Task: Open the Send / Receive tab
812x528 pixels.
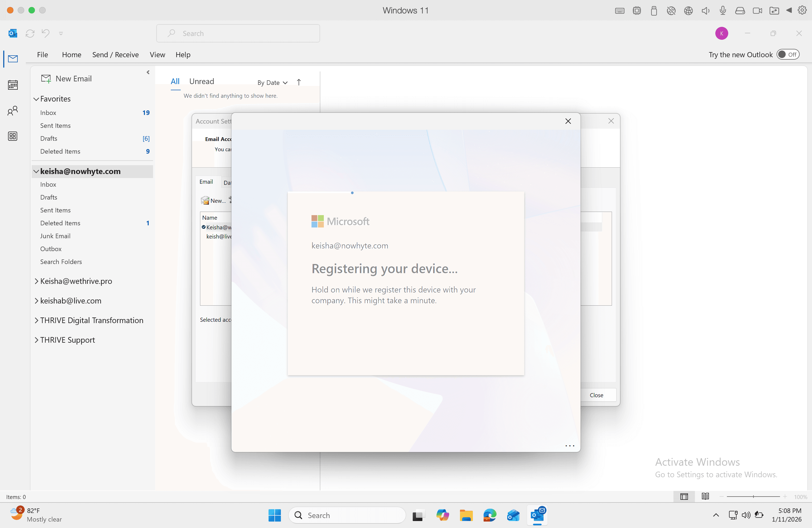Action: click(115, 55)
